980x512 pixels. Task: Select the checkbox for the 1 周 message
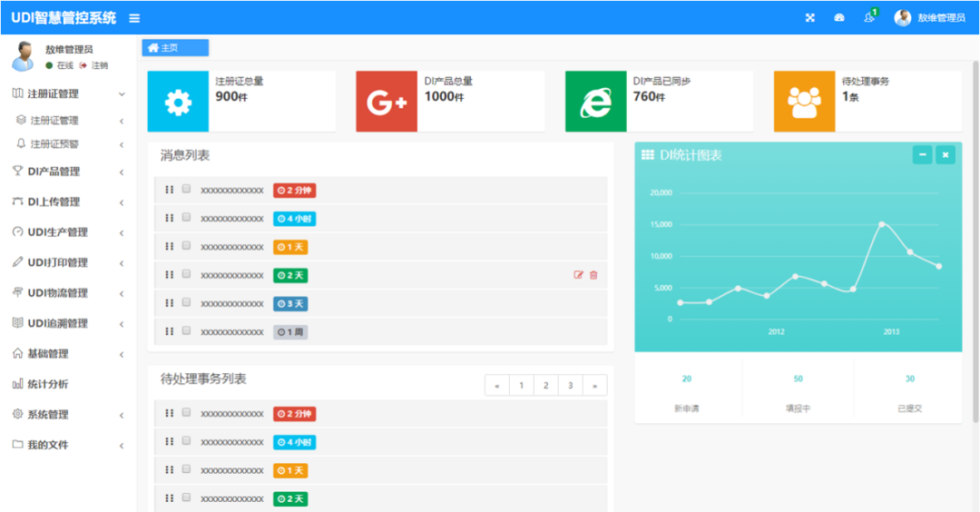(x=186, y=331)
